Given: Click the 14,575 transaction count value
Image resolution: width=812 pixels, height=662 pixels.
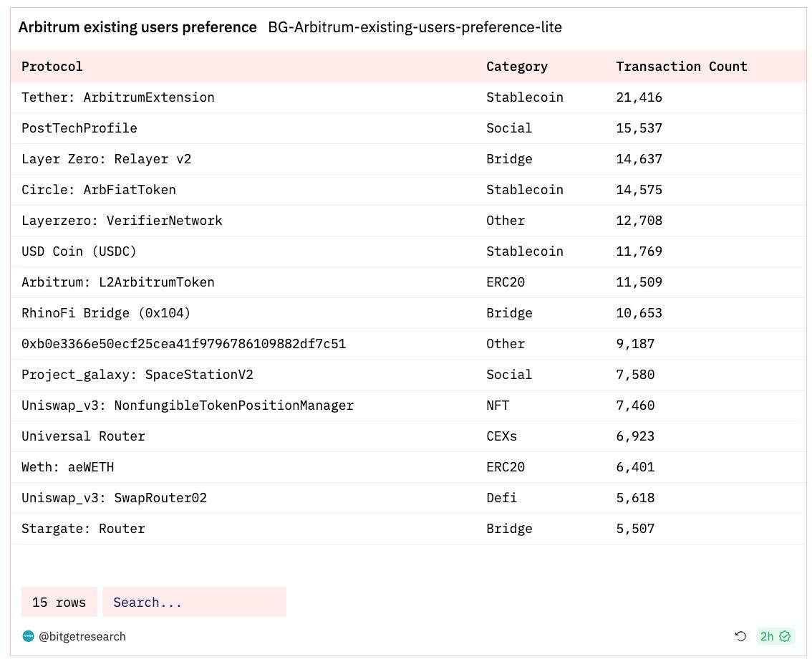Looking at the screenshot, I should click(639, 190).
